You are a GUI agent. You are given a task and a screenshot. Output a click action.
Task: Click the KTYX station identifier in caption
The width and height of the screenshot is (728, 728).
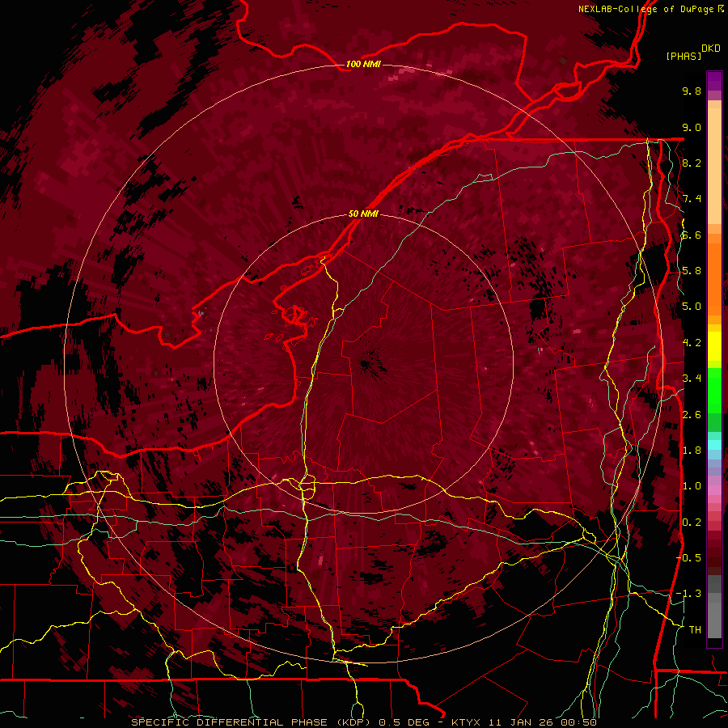467,722
